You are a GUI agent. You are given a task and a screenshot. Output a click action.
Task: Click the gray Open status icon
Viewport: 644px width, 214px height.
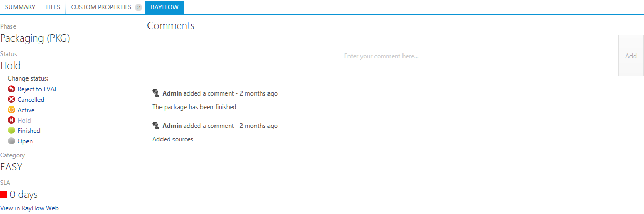pyautogui.click(x=11, y=141)
